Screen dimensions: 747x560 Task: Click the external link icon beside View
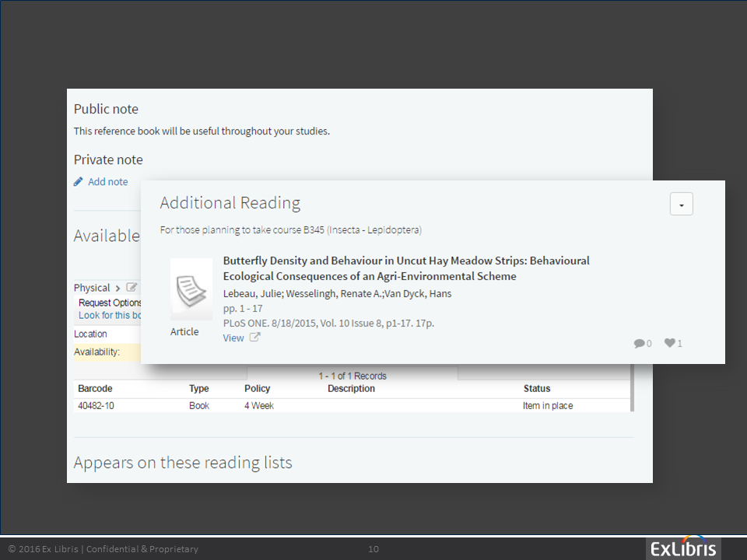pos(254,338)
